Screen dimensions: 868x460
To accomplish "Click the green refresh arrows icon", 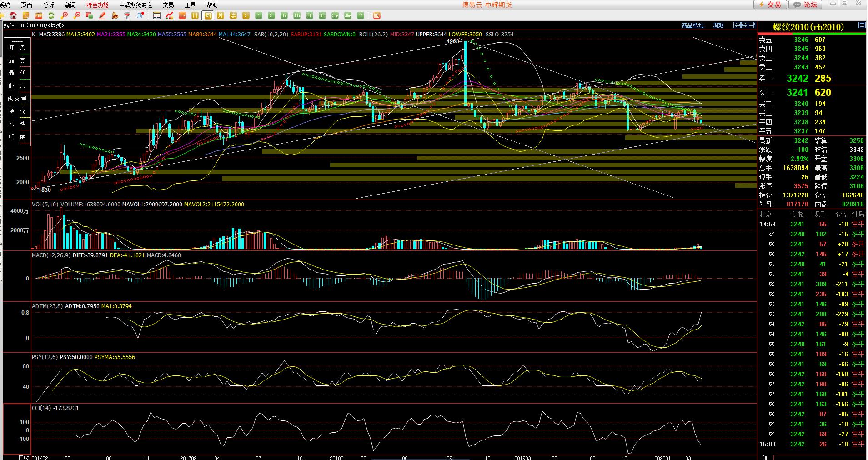I will pyautogui.click(x=51, y=15).
